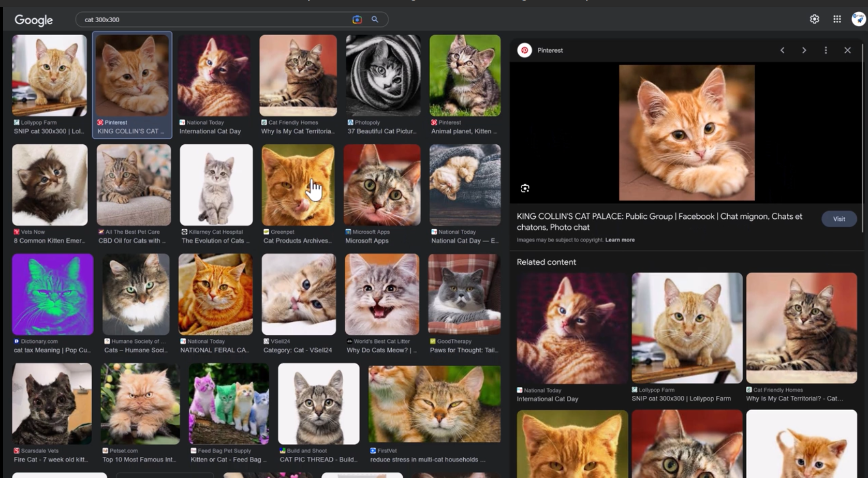The height and width of the screenshot is (478, 868).
Task: Click the magnifying glass search button
Action: pyautogui.click(x=375, y=20)
